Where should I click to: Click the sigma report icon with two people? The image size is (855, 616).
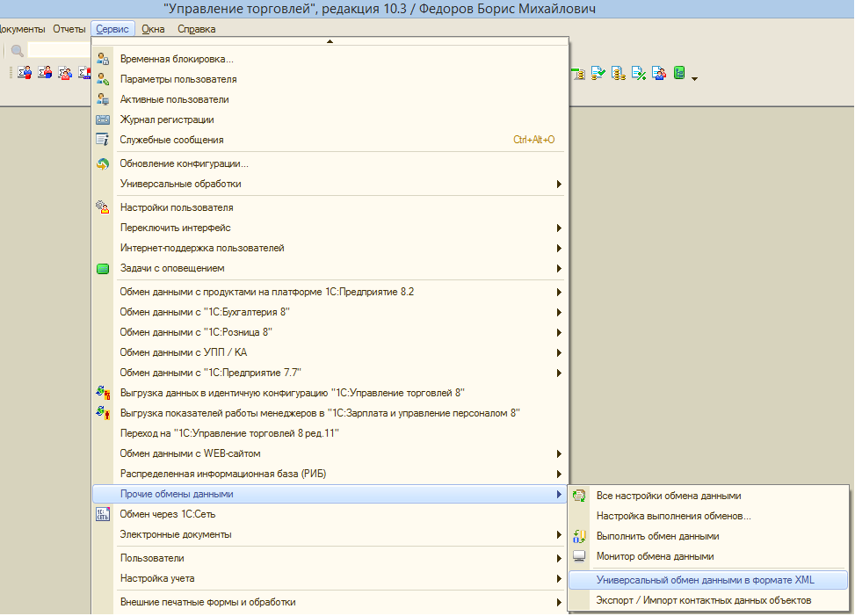point(65,73)
